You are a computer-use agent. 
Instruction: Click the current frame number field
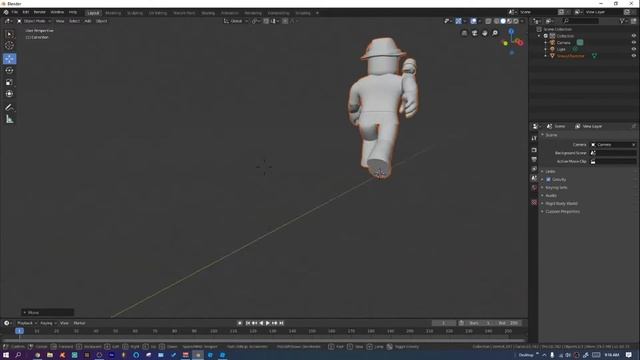coord(444,323)
